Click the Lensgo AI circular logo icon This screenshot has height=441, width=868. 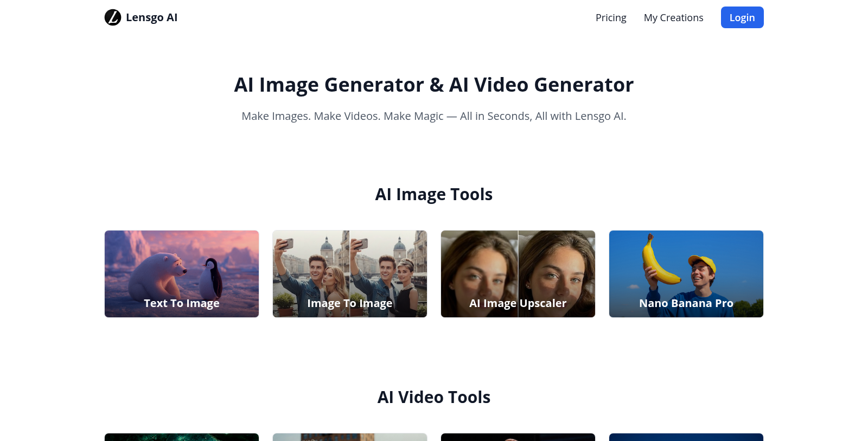[113, 17]
